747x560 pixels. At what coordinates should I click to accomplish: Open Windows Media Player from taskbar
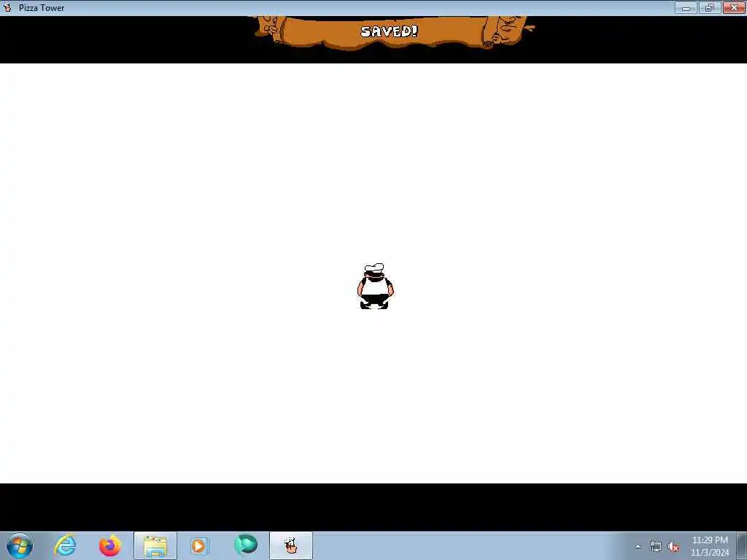click(198, 545)
